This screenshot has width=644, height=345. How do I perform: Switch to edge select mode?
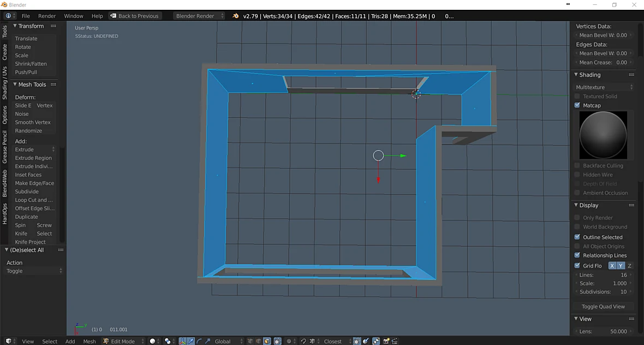(x=258, y=341)
